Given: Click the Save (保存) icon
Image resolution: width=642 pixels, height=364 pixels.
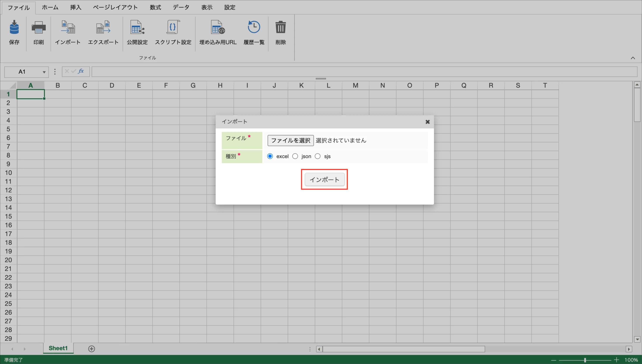Looking at the screenshot, I should 14,27.
